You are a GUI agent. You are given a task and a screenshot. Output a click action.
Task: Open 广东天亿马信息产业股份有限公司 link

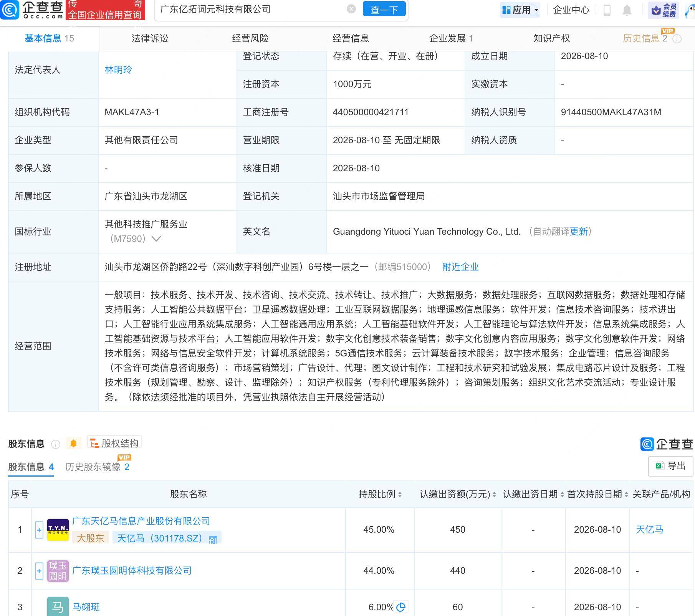(141, 521)
